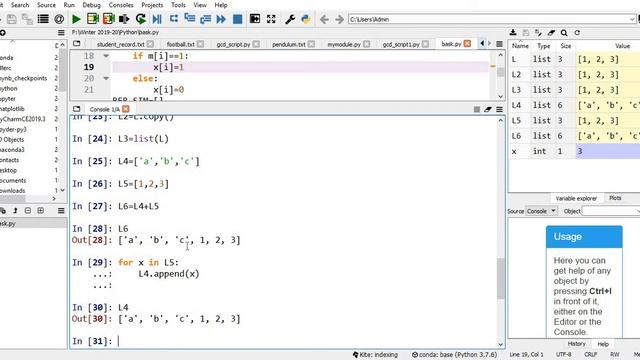
Task: Open the Debug menu
Action: [91, 5]
